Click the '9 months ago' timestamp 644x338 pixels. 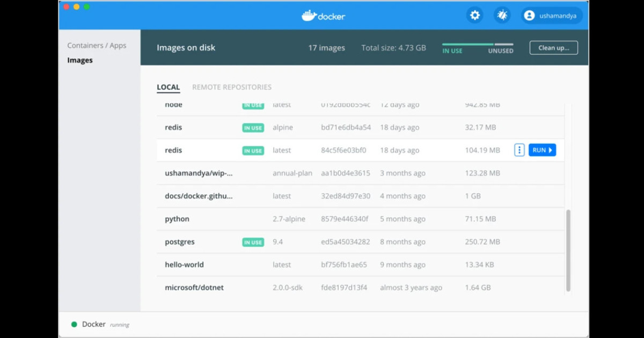402,264
